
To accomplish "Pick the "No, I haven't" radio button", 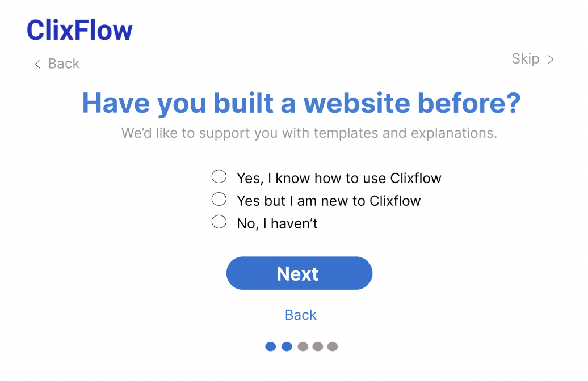I will coord(219,222).
